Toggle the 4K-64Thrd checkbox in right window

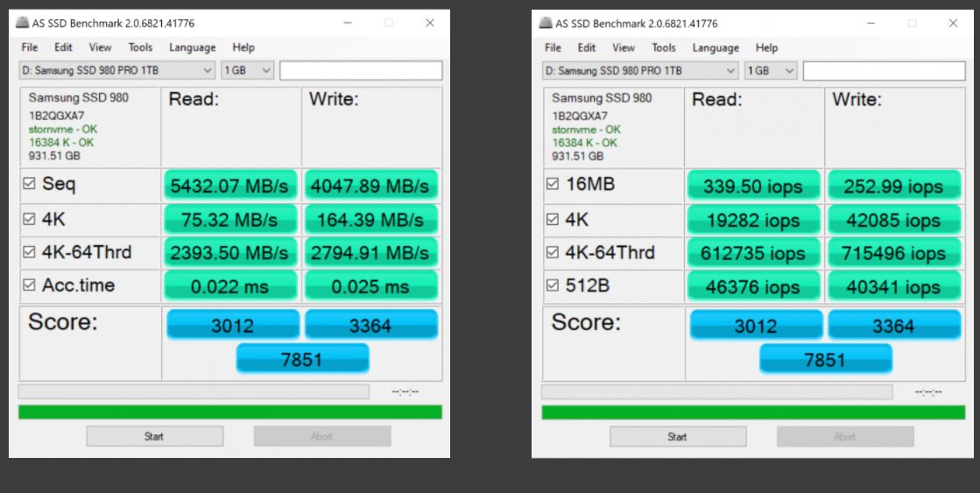click(553, 252)
